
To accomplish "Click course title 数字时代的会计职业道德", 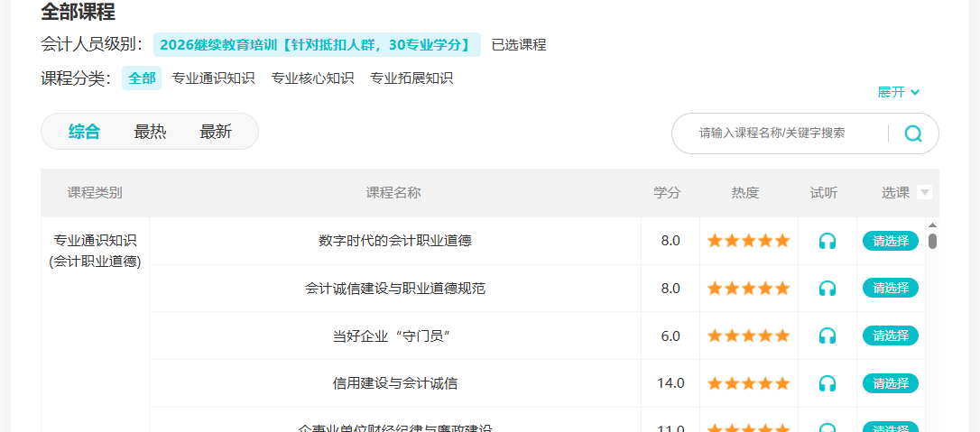I will point(395,241).
